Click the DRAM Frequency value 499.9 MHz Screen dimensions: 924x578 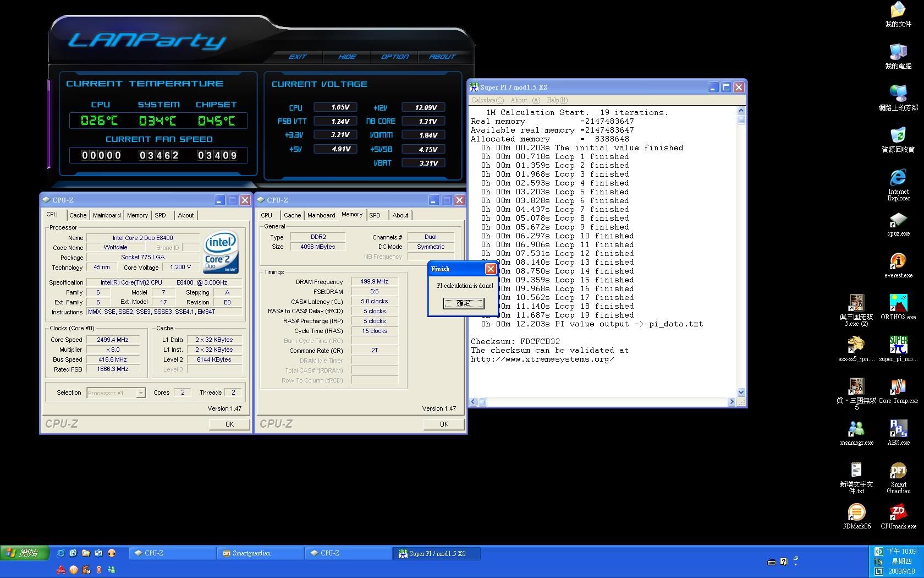click(375, 281)
